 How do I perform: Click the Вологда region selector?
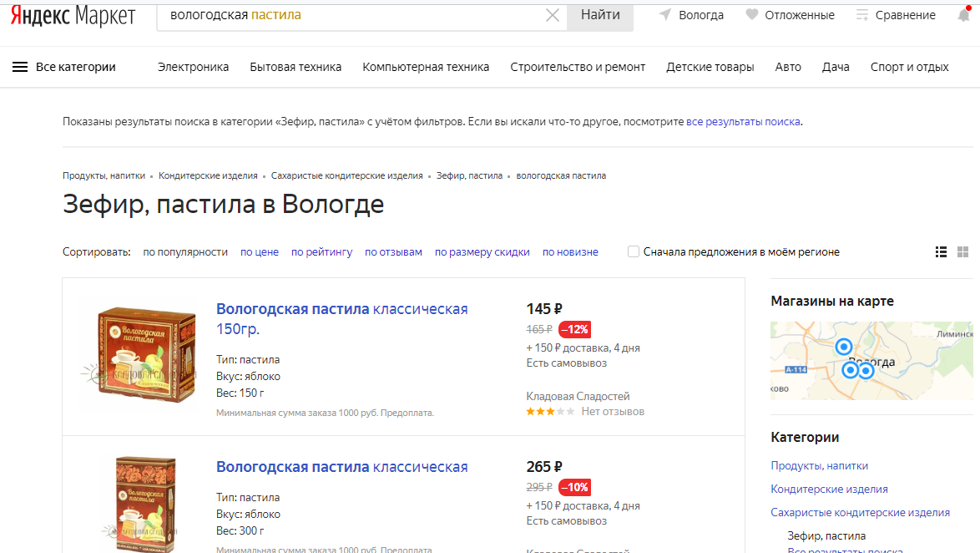tap(701, 15)
